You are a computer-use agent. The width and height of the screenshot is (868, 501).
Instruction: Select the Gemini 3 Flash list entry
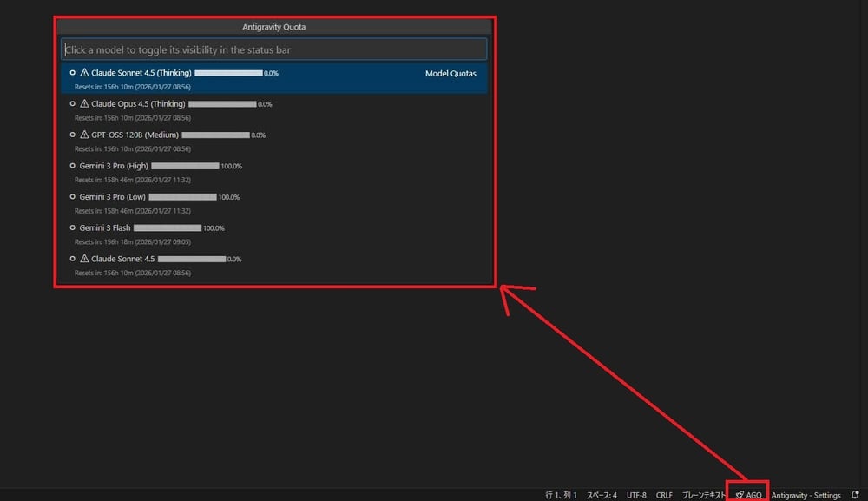tap(105, 228)
